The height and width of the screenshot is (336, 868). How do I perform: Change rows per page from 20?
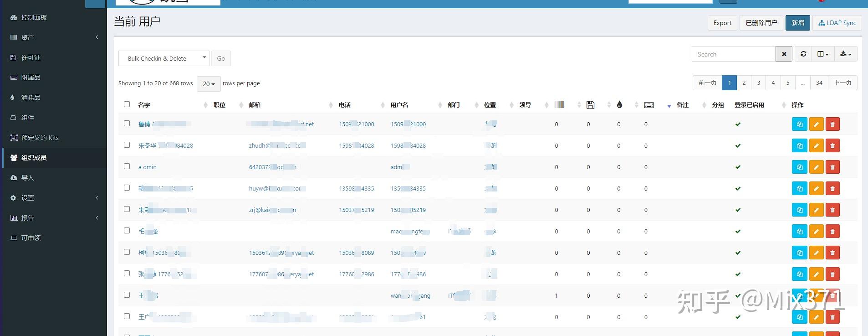coord(209,84)
